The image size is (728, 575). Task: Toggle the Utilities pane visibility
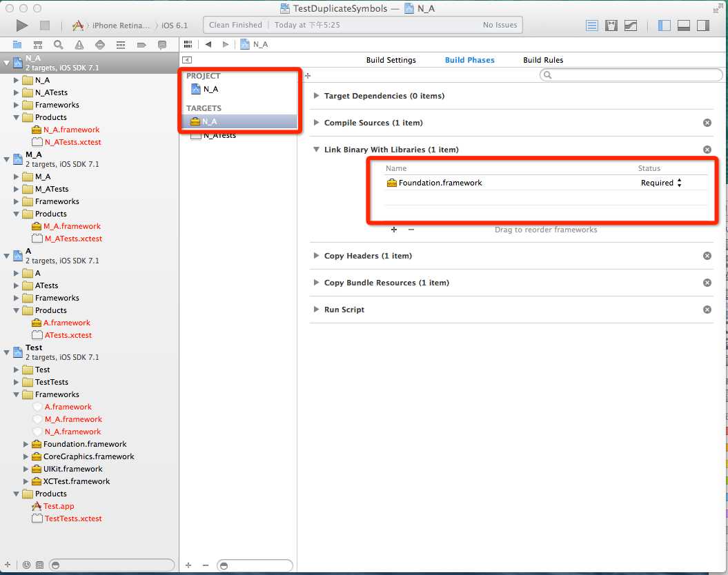(x=703, y=25)
